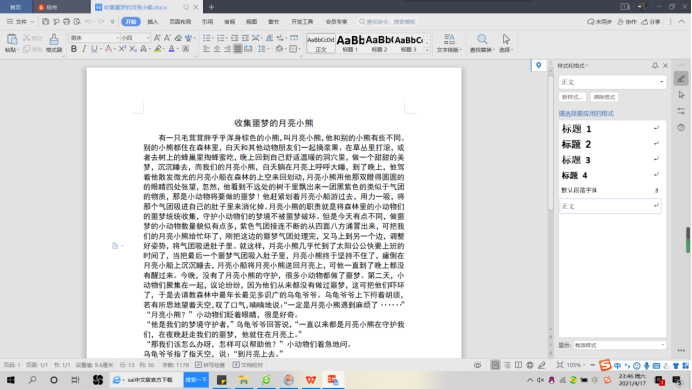The height and width of the screenshot is (389, 692).
Task: Click Increase Font Size icon
Action: click(x=157, y=38)
